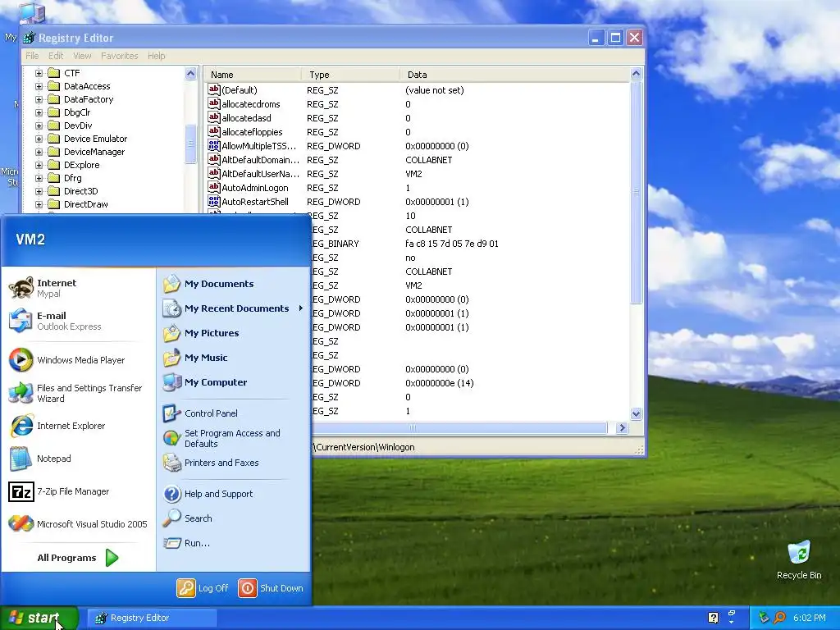Expand the DataAccess registry key
840x630 pixels.
pyautogui.click(x=39, y=86)
